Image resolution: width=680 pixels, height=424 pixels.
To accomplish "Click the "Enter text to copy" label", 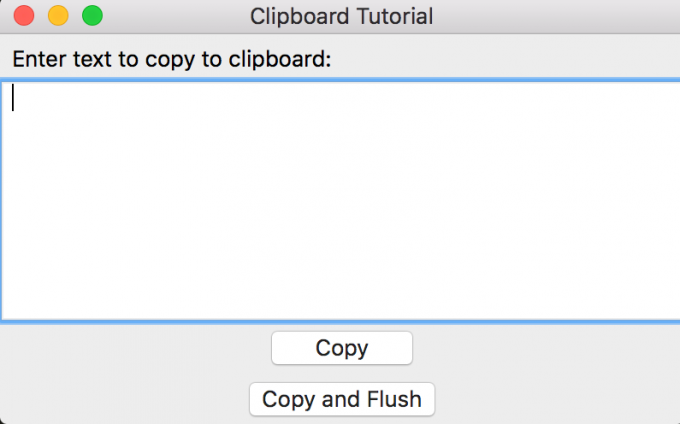I will [x=171, y=59].
